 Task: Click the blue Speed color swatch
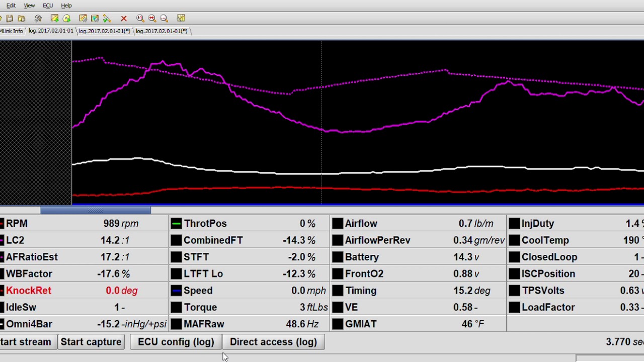click(176, 291)
